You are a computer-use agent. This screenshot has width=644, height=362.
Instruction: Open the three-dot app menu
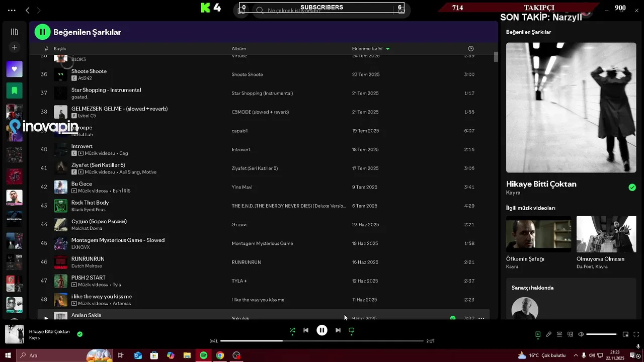[12, 10]
